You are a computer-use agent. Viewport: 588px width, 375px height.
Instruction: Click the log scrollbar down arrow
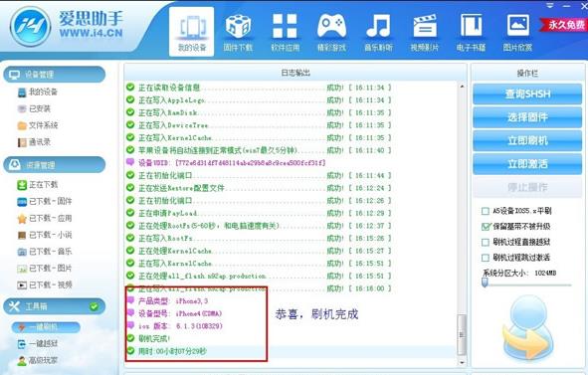click(462, 362)
